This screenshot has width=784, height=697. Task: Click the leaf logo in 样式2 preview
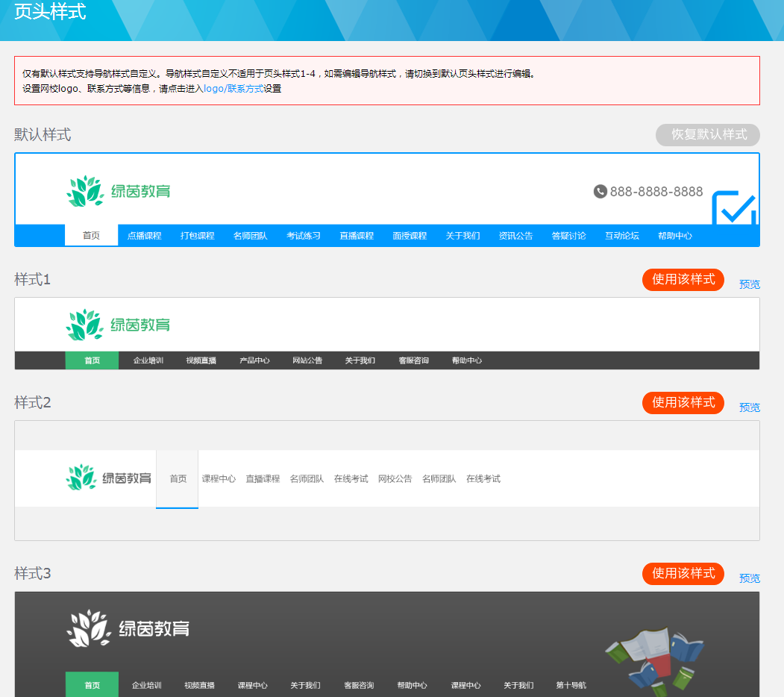[x=81, y=478]
